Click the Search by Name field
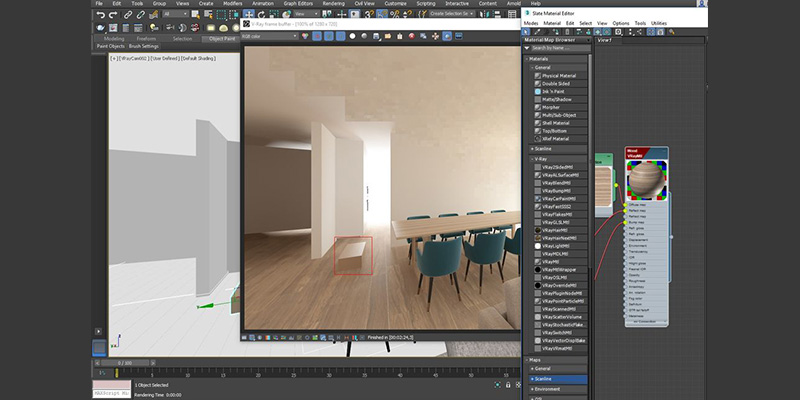This screenshot has width=800, height=400. point(560,48)
